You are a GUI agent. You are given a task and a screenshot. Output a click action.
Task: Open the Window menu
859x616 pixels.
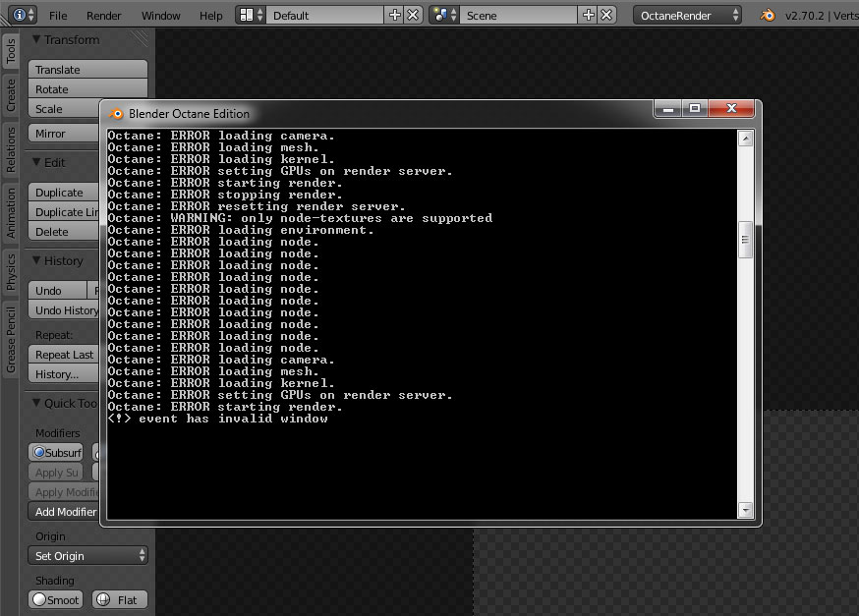pos(160,16)
